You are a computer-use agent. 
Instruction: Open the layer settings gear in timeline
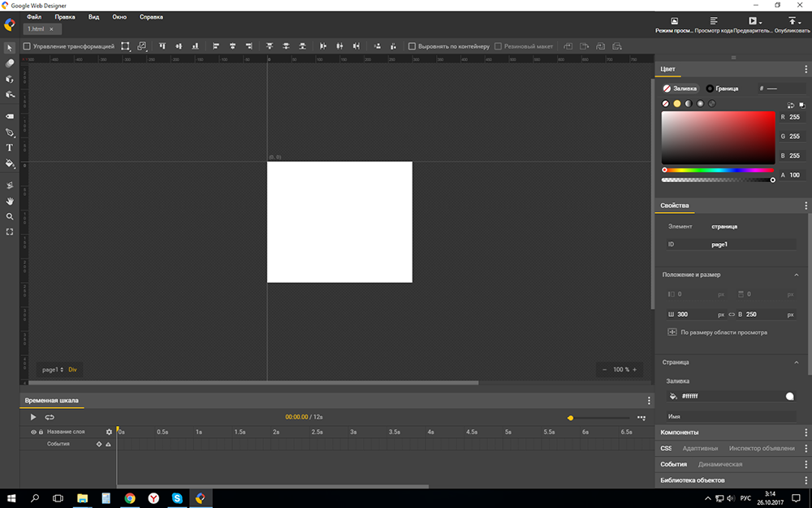point(109,432)
